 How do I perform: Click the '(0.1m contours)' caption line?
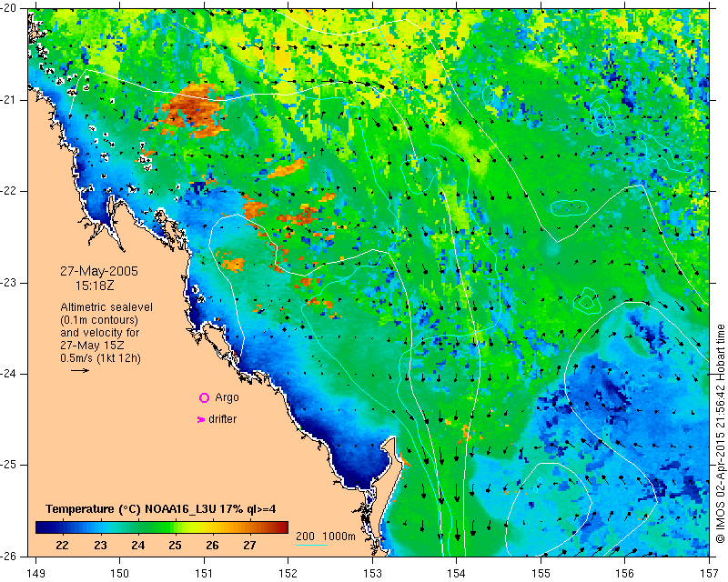click(99, 320)
